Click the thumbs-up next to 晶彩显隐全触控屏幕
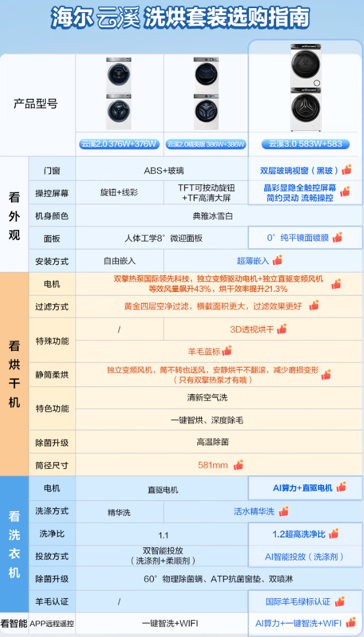The width and height of the screenshot is (364, 637). [345, 191]
